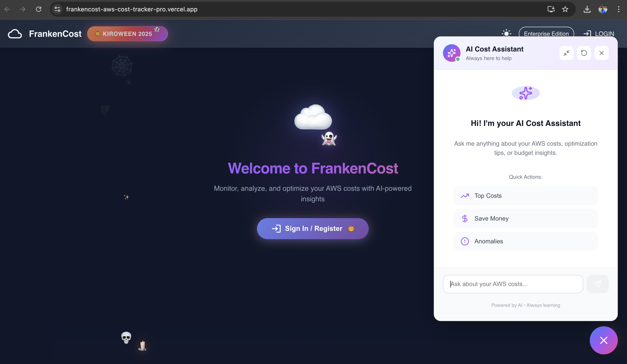
Task: Choose the Save Money quick action
Action: [x=525, y=218]
